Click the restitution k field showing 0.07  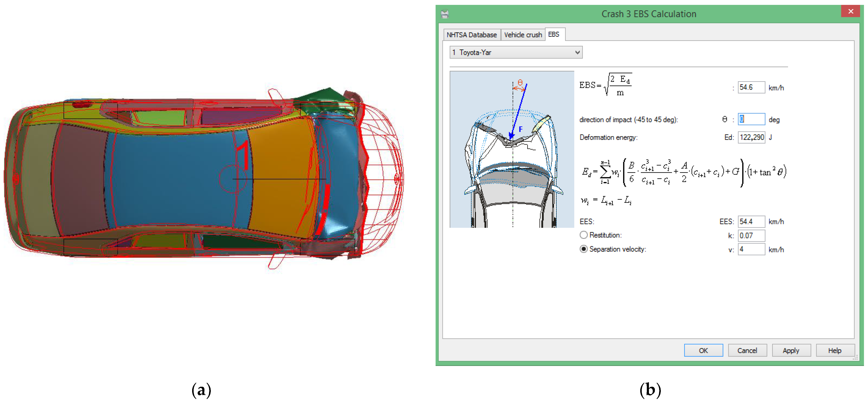[751, 236]
